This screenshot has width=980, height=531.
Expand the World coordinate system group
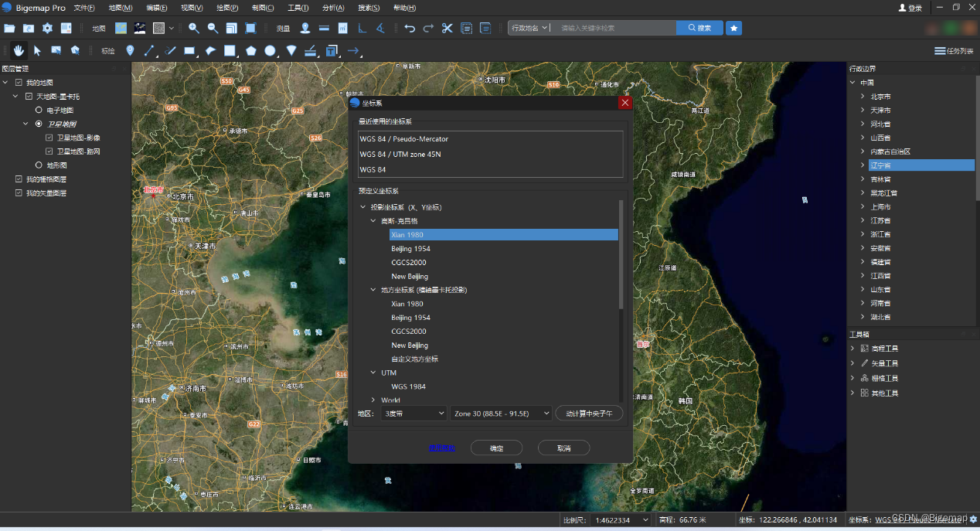point(373,400)
